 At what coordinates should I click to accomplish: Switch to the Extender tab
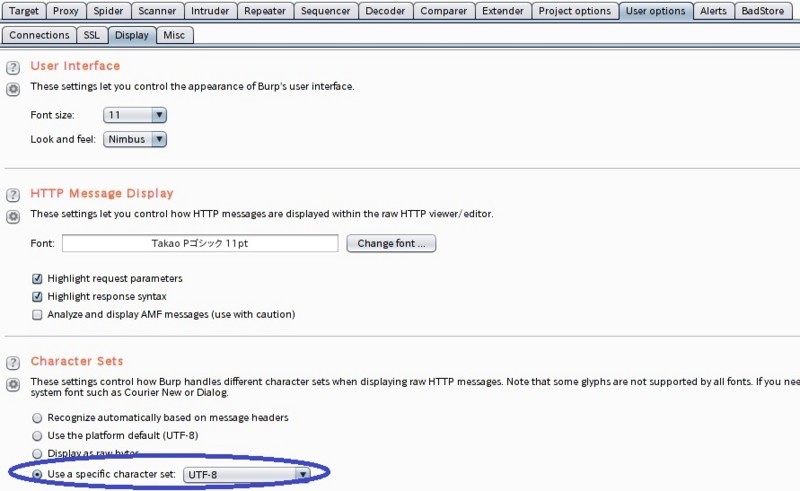503,11
